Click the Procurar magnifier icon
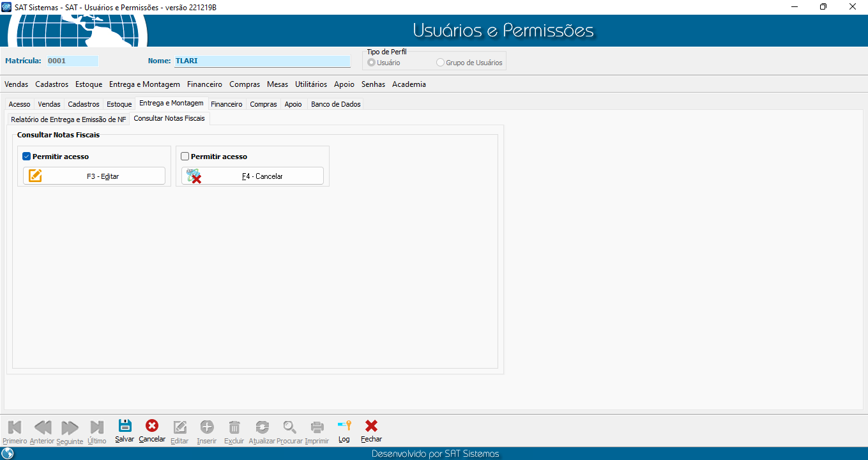 (x=290, y=427)
